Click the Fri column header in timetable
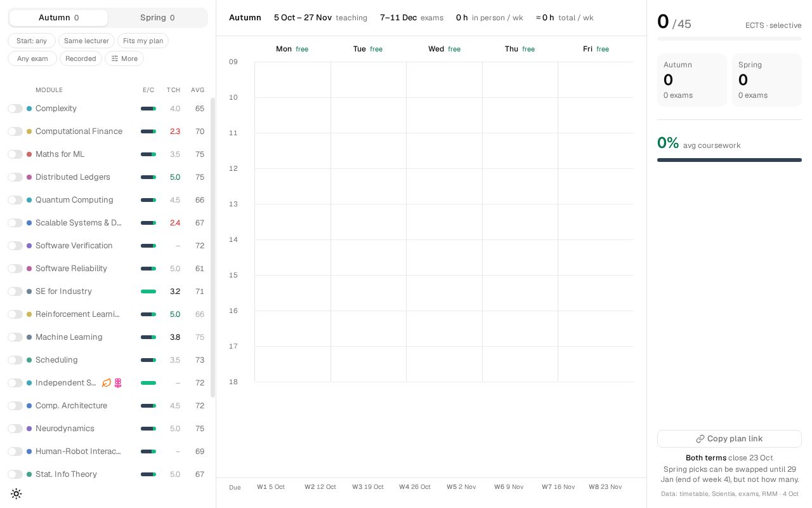Screen dimensions: 812x508 pos(596,49)
